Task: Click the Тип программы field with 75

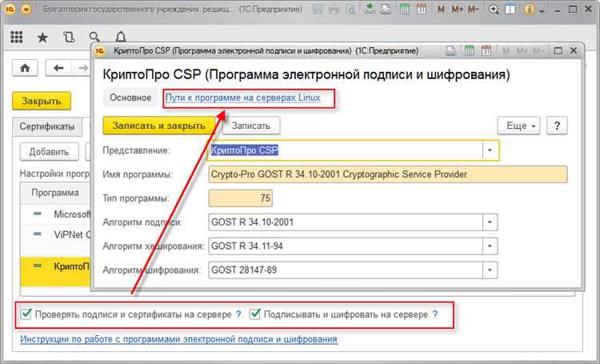Action: 240,198
